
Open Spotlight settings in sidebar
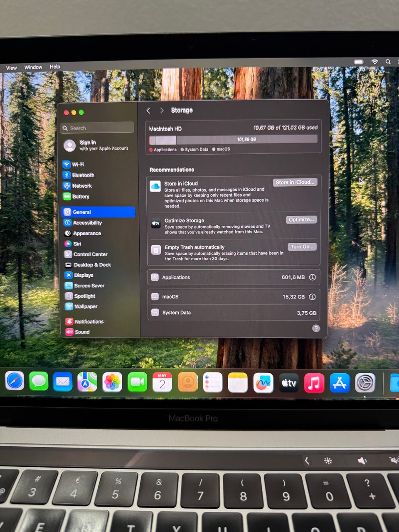80,296
